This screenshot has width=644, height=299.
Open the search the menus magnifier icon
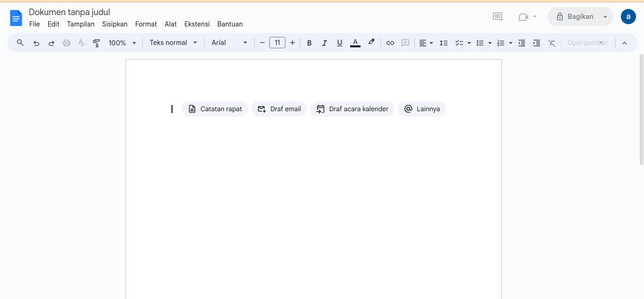click(x=20, y=43)
